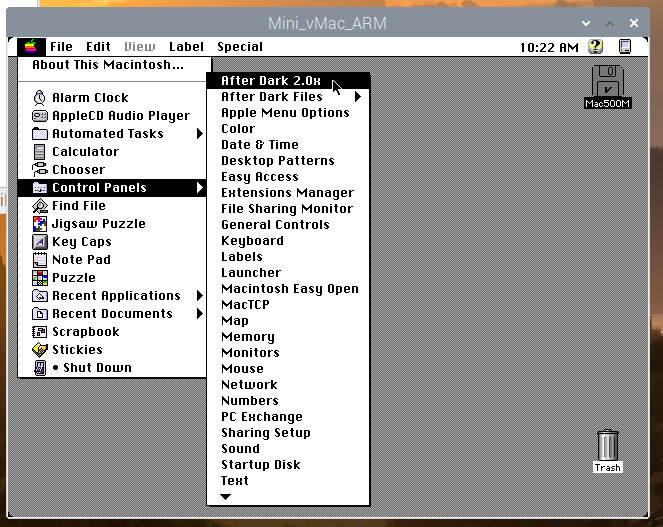This screenshot has width=663, height=527.
Task: Open the File menu
Action: coord(61,47)
